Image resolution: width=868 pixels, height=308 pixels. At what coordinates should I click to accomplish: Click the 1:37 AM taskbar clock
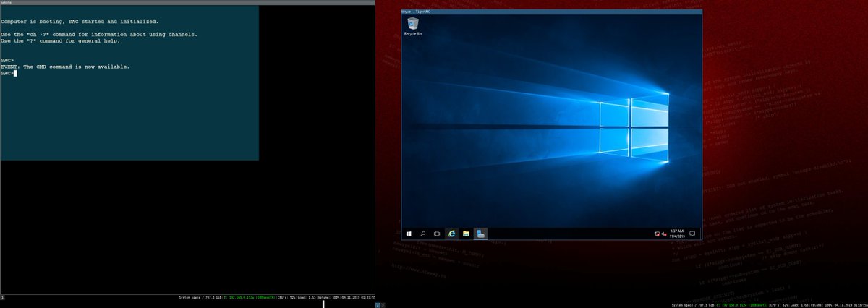point(676,234)
